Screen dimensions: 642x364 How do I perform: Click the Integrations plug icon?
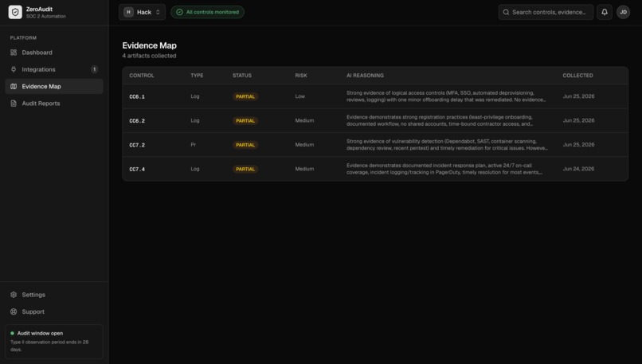click(x=14, y=69)
